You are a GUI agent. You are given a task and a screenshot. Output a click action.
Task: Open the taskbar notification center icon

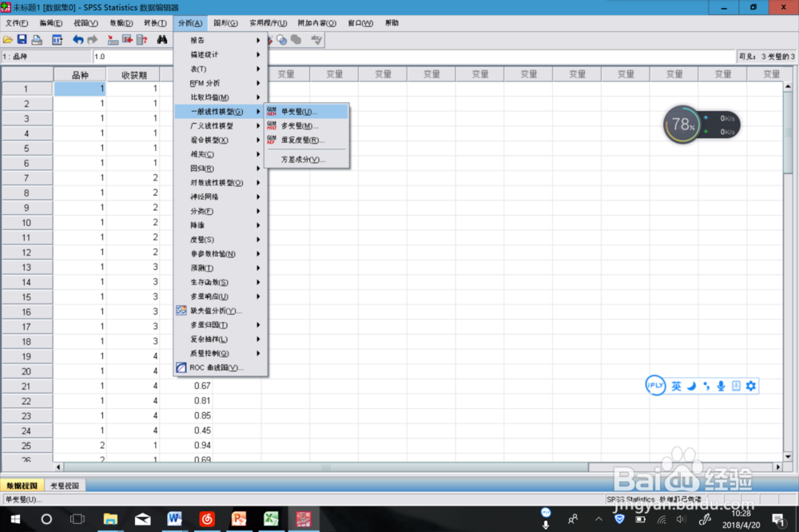click(x=778, y=519)
